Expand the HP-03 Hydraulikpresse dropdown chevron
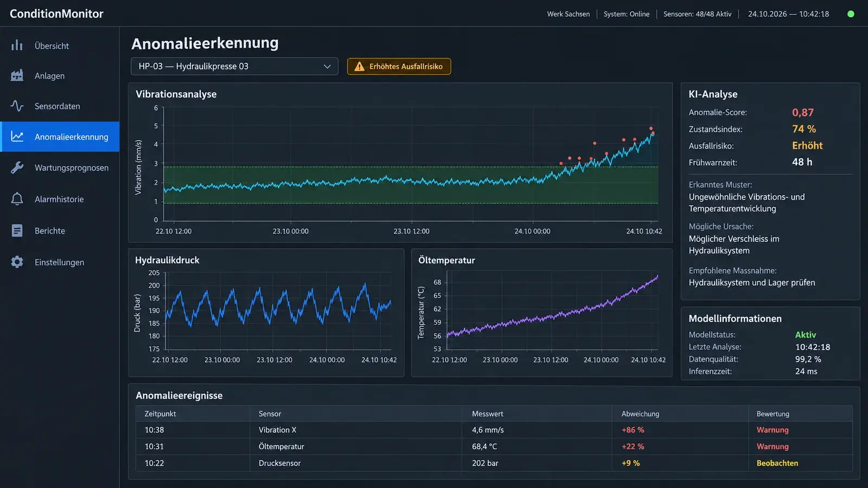Image resolution: width=868 pixels, height=488 pixels. (x=327, y=66)
